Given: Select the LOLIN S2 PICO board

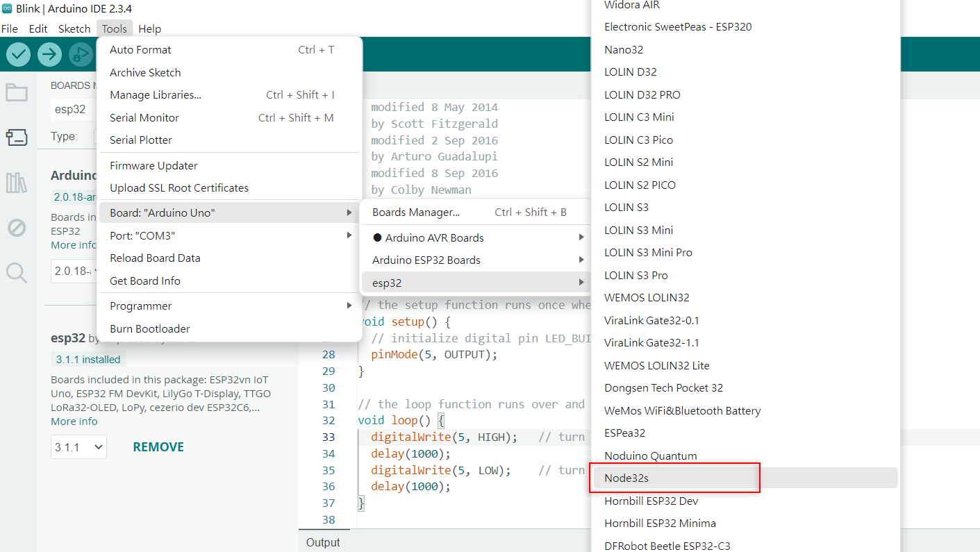Looking at the screenshot, I should click(744, 185).
